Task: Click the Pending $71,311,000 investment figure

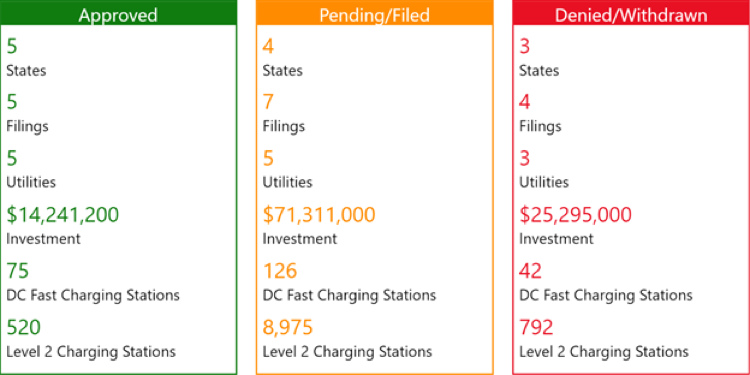Action: (x=319, y=215)
